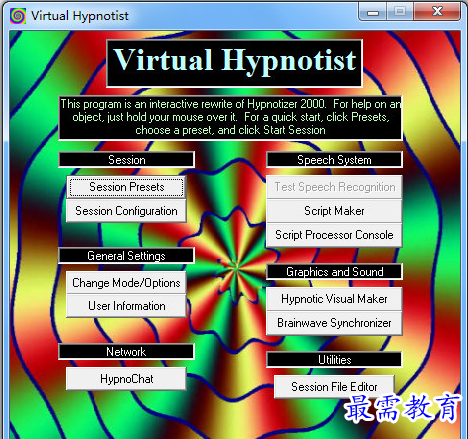Click the 'Session' section header
The height and width of the screenshot is (439, 468).
127,160
